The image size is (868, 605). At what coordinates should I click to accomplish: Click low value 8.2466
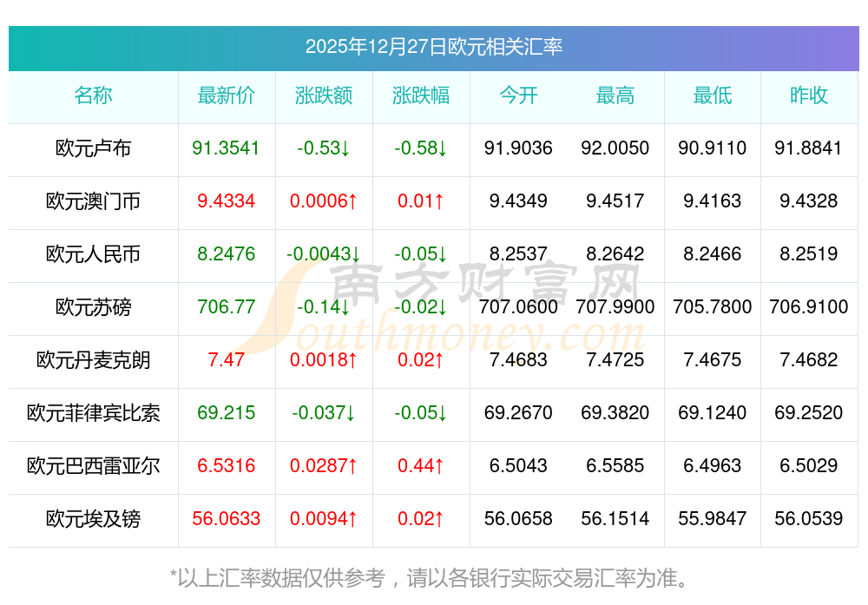(713, 253)
